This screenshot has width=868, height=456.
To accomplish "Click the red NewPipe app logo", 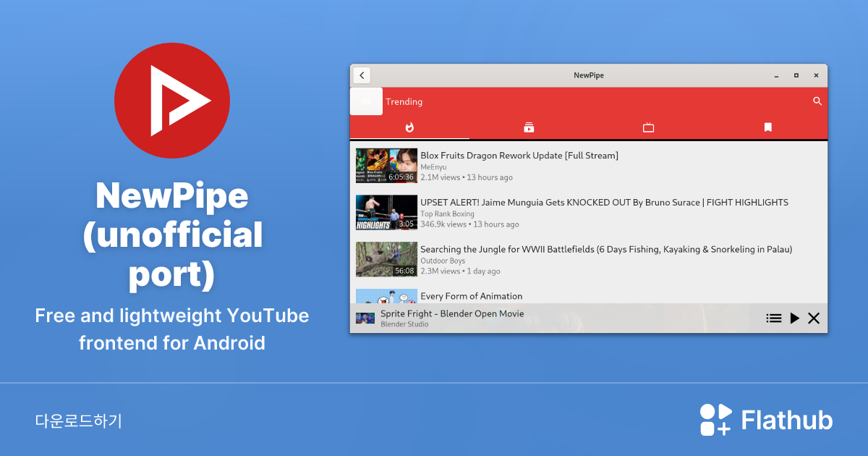I will pyautogui.click(x=172, y=101).
